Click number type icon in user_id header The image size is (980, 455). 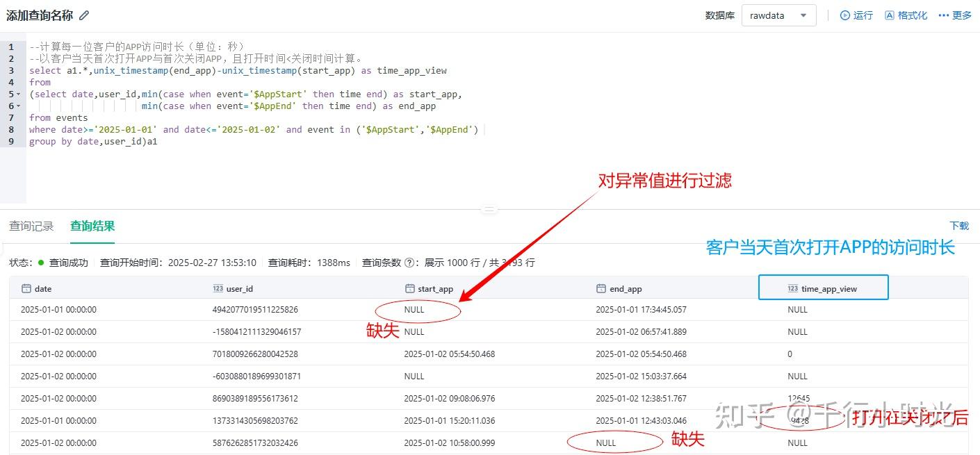point(218,288)
